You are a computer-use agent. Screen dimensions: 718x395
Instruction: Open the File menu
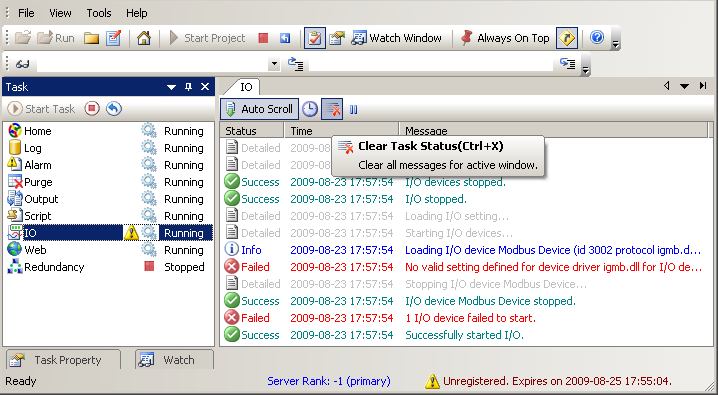pos(26,13)
